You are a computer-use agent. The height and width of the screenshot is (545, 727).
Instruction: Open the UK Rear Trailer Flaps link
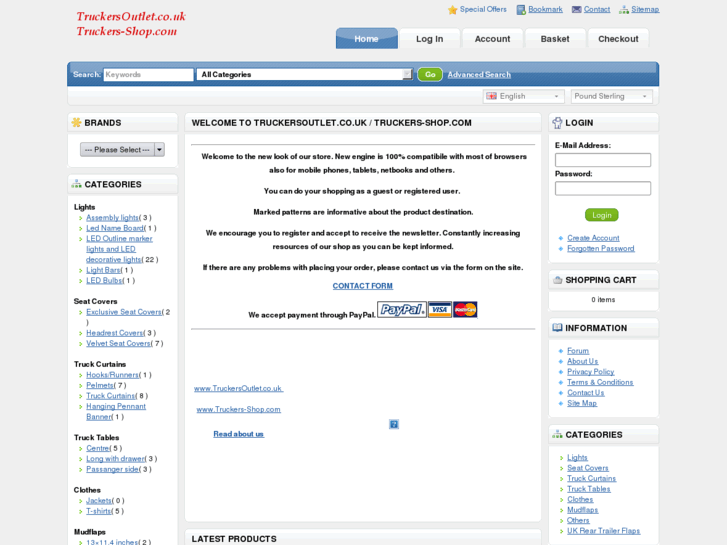point(603,531)
